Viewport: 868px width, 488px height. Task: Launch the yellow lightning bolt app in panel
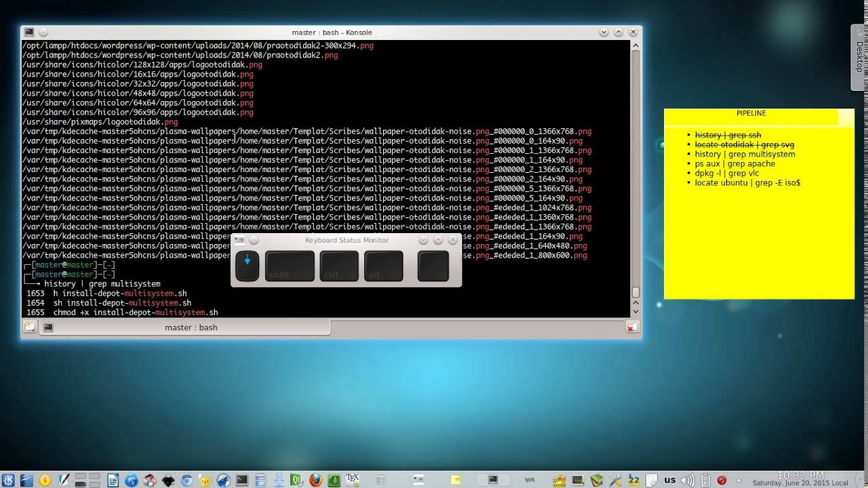click(x=45, y=480)
